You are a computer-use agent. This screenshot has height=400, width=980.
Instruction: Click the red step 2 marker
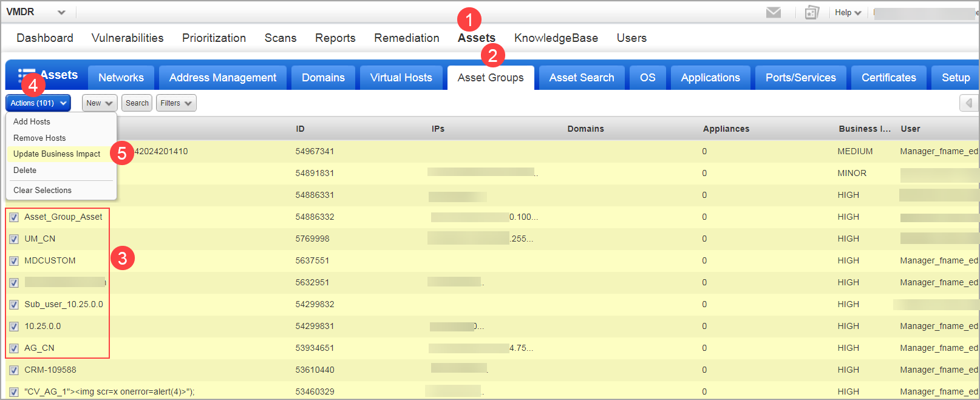[x=492, y=56]
